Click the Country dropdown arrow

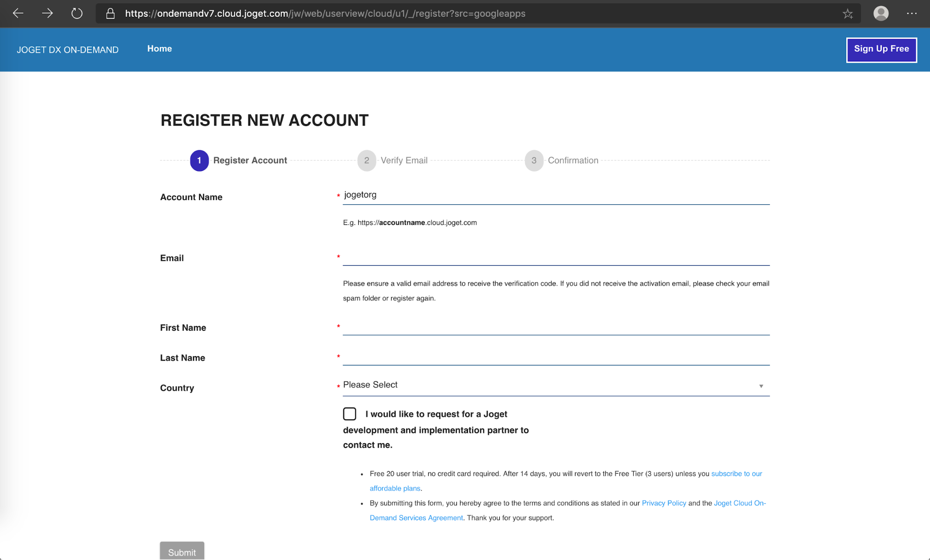761,386
